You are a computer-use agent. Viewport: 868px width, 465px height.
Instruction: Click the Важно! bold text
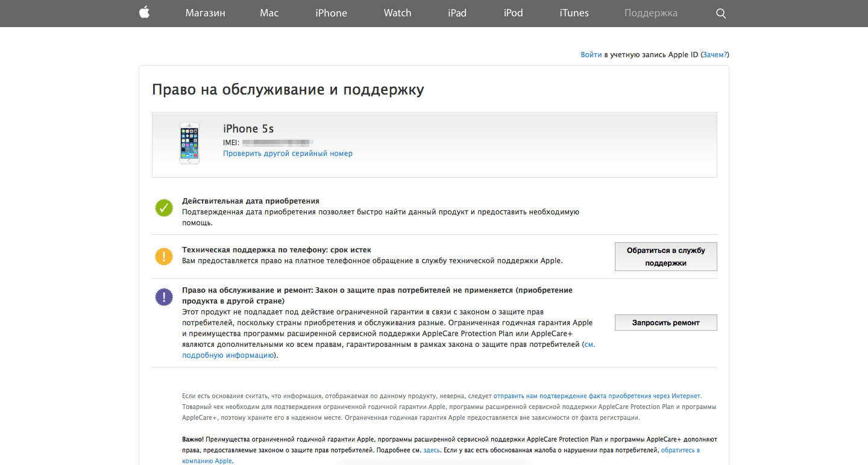coord(193,440)
